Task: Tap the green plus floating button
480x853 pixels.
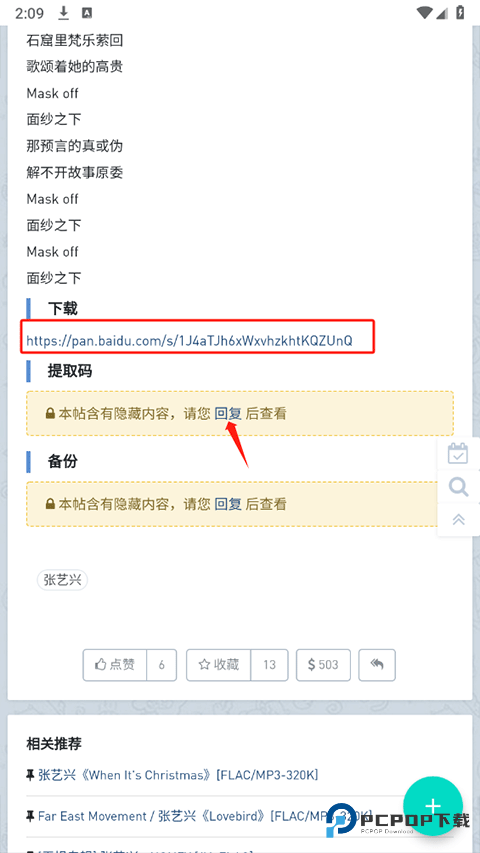Action: 433,806
